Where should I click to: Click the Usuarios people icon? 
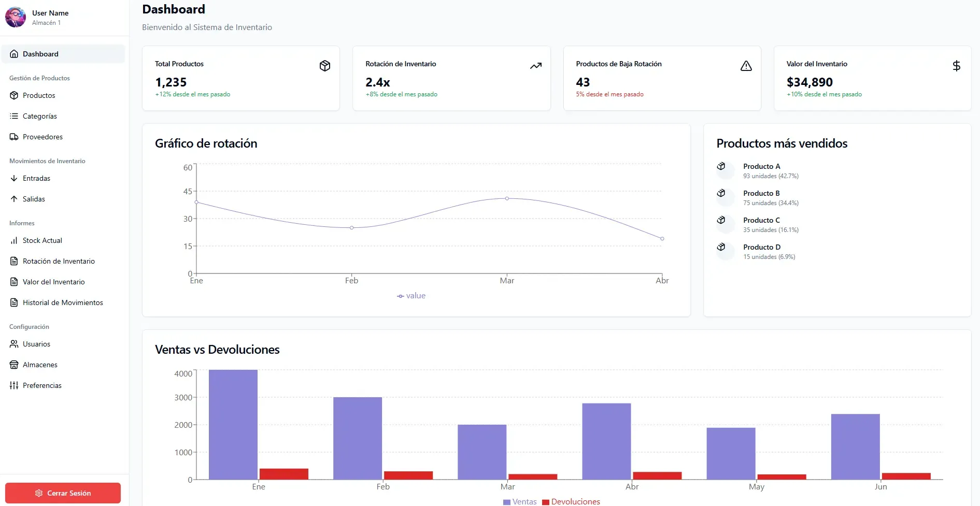(14, 344)
